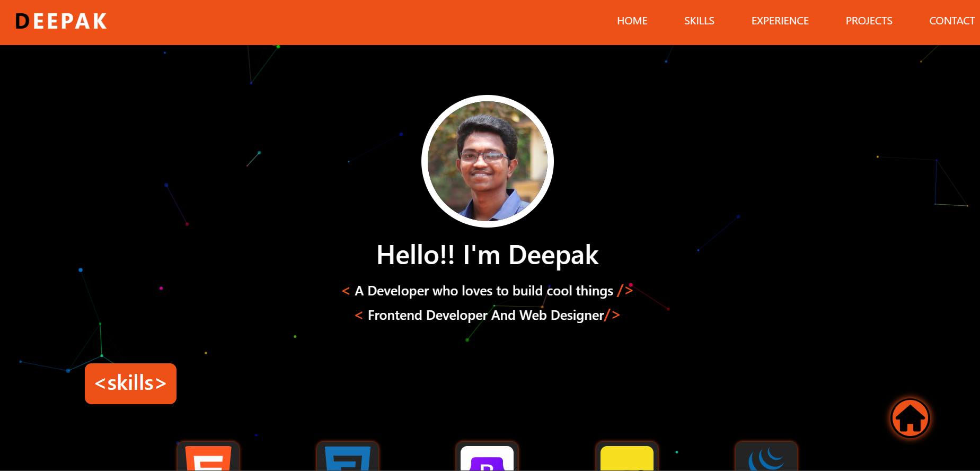Open the PROJECTS nav link
Screen dimensions: 980x471
pyautogui.click(x=869, y=21)
